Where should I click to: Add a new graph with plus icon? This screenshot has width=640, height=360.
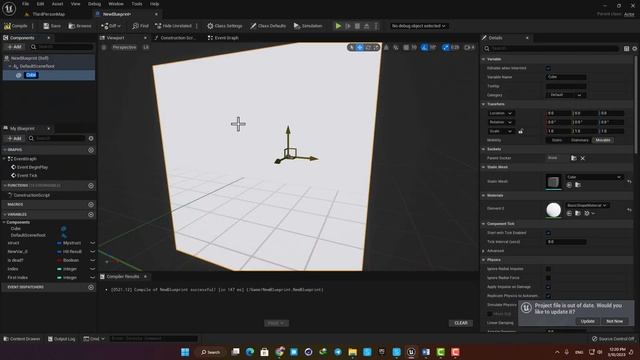pyautogui.click(x=91, y=150)
